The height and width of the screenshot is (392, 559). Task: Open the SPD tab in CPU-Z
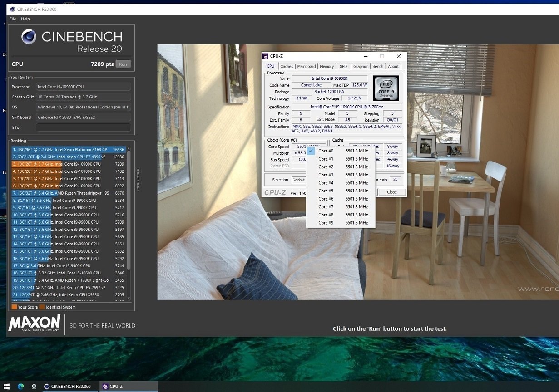(x=343, y=66)
